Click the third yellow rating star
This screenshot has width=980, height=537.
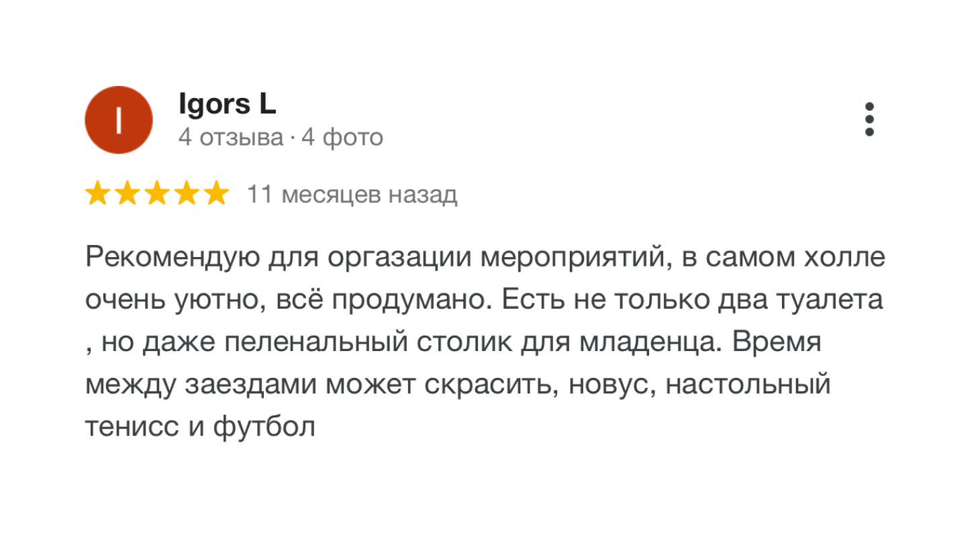pos(156,195)
